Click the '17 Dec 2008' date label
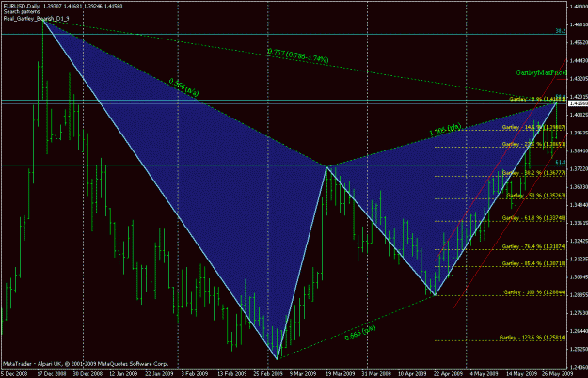 52,374
